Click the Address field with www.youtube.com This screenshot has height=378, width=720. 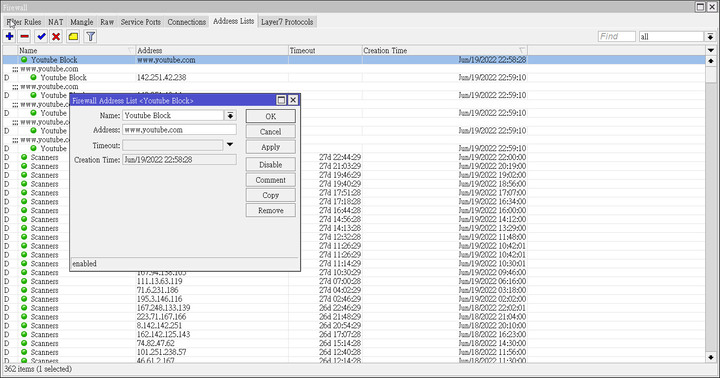click(x=180, y=130)
